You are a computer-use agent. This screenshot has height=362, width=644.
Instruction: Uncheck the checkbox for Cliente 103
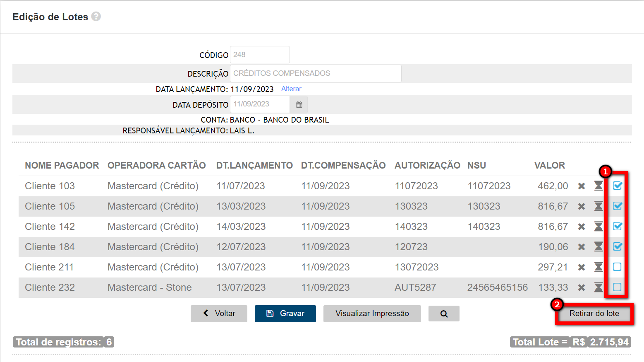click(617, 186)
